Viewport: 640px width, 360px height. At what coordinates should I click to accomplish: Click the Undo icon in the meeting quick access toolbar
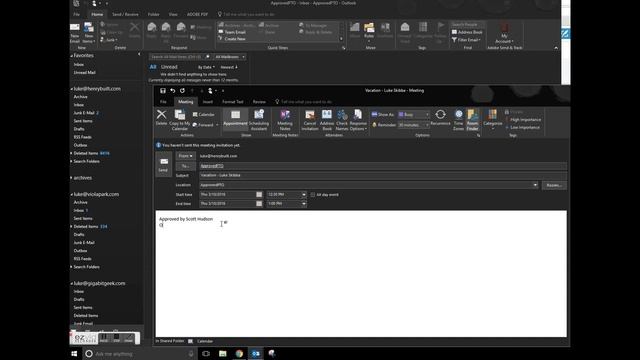click(173, 91)
